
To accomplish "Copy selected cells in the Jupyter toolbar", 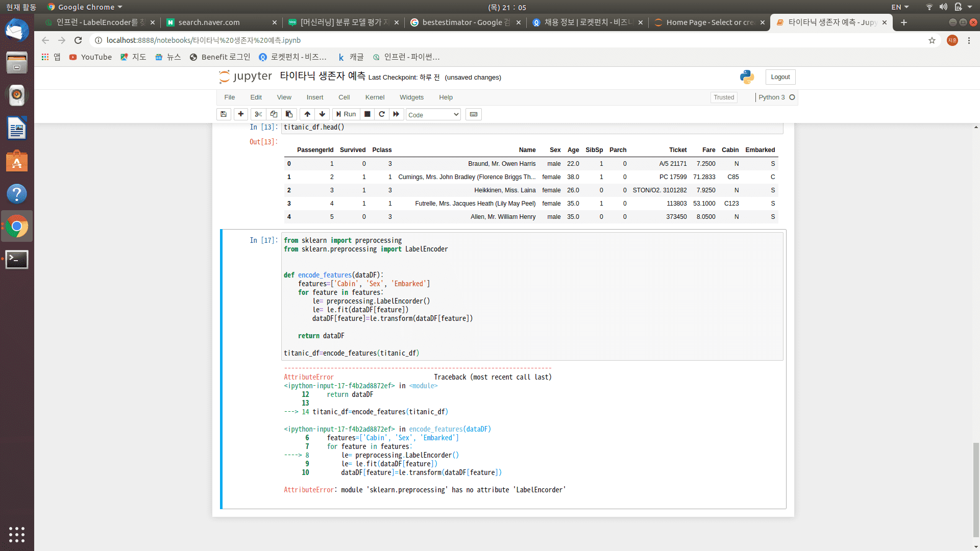I will click(x=274, y=114).
